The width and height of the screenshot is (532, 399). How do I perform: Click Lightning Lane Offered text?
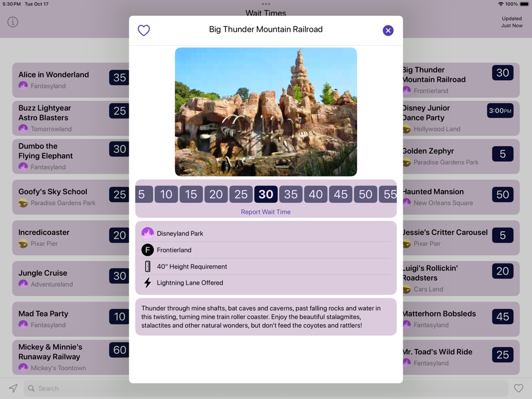tap(190, 282)
